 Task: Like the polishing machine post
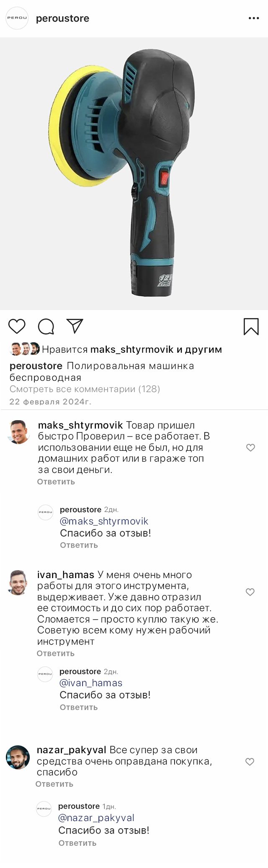(17, 326)
